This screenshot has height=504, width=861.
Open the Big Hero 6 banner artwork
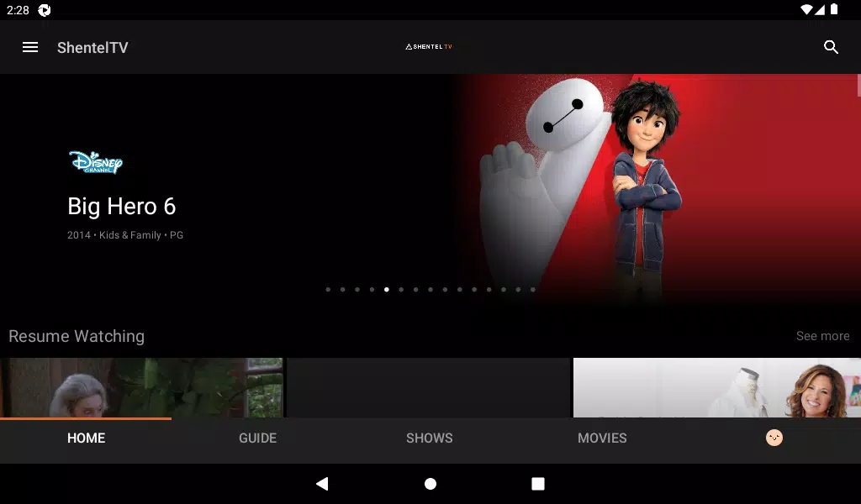point(656,189)
